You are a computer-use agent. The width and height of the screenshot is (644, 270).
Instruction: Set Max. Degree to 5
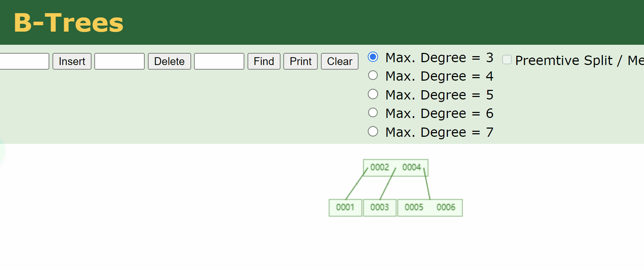pyautogui.click(x=373, y=94)
